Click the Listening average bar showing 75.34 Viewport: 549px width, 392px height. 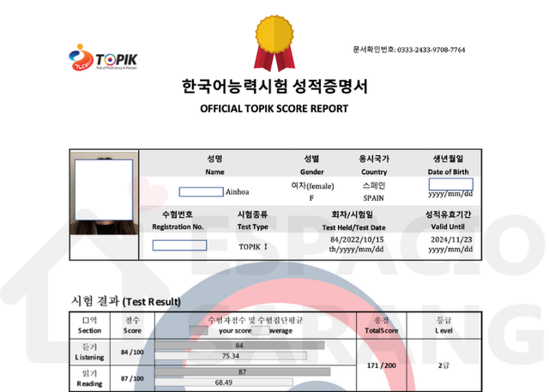click(x=231, y=356)
